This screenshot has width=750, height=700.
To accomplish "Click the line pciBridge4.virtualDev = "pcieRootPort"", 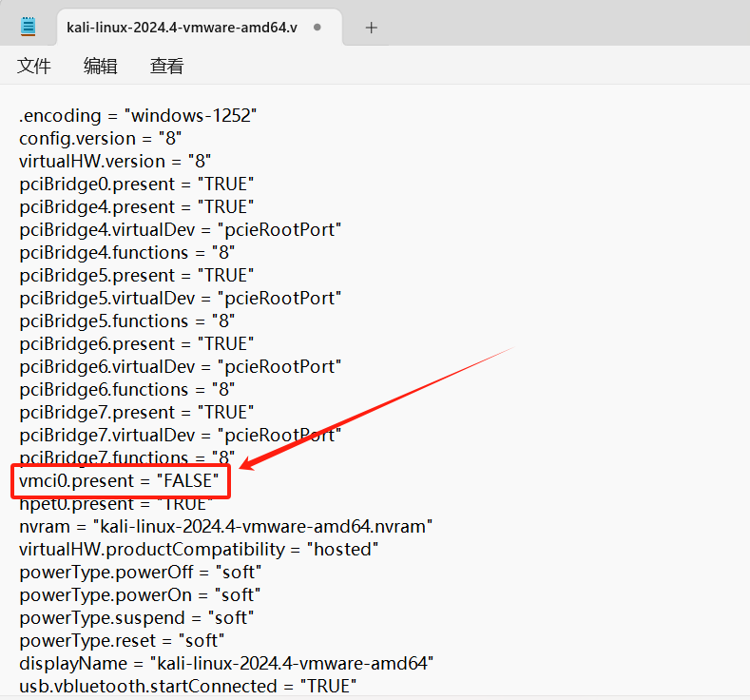I will 181,229.
